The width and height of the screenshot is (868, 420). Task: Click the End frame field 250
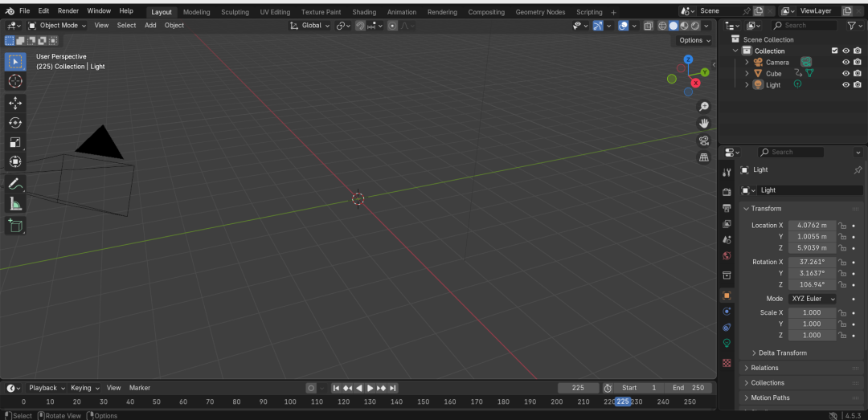(690, 388)
